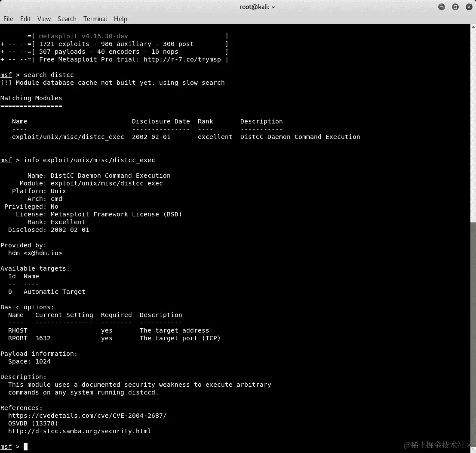Click the terminal vertical scrollbar thumb
The width and height of the screenshot is (476, 453).
473,334
